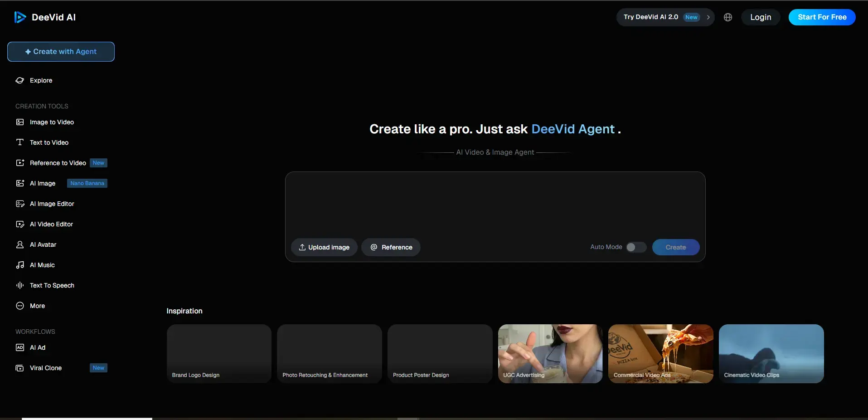Click the Explore label in sidebar
This screenshot has width=868, height=420.
click(x=41, y=80)
